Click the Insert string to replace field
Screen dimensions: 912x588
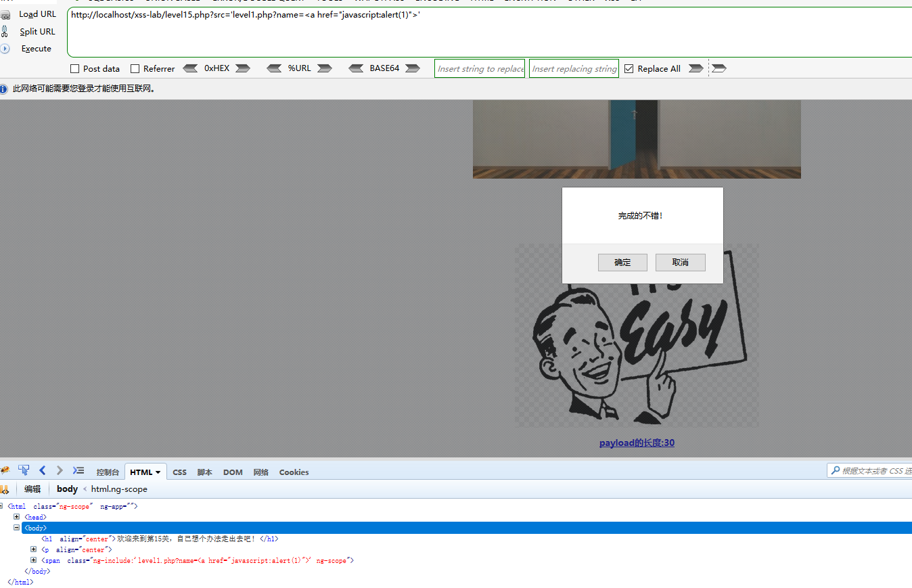tap(480, 68)
